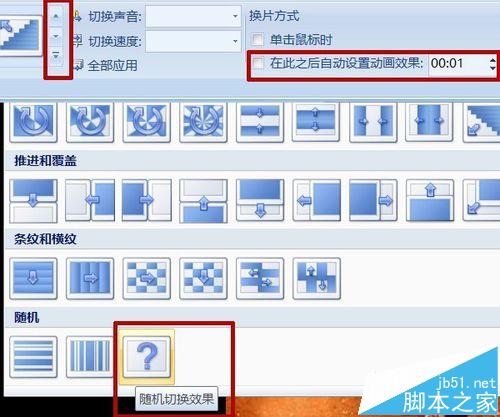This screenshot has height=417, width=500.
Task: Apply the Cover Right transition
Action: (x=373, y=201)
